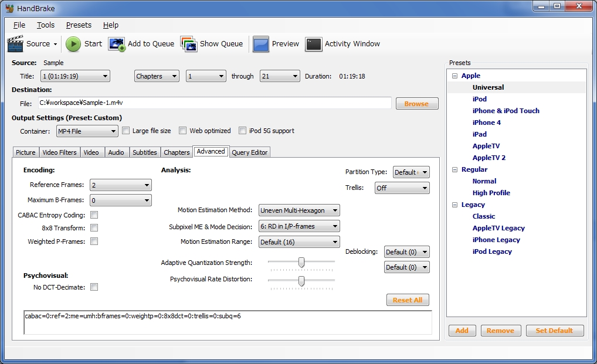The width and height of the screenshot is (597, 364).
Task: Select the iPhone & iPod Touch preset
Action: pyautogui.click(x=506, y=111)
